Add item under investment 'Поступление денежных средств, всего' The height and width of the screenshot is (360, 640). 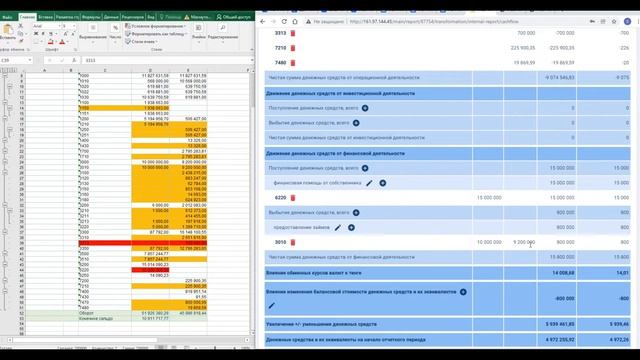365,108
